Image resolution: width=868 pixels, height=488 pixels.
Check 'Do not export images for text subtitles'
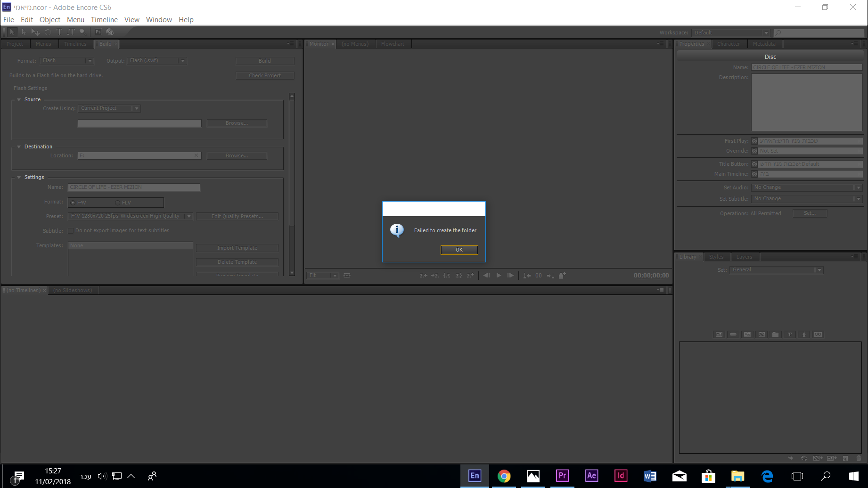[71, 231]
